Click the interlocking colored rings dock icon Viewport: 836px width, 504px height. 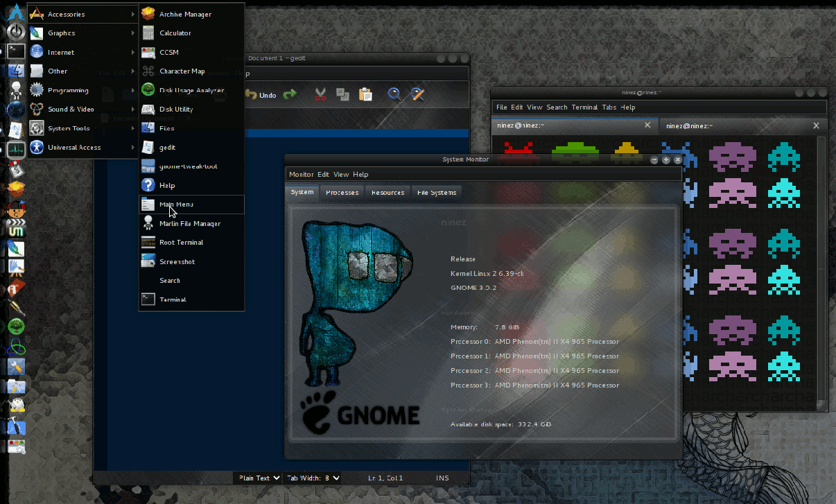click(x=15, y=346)
